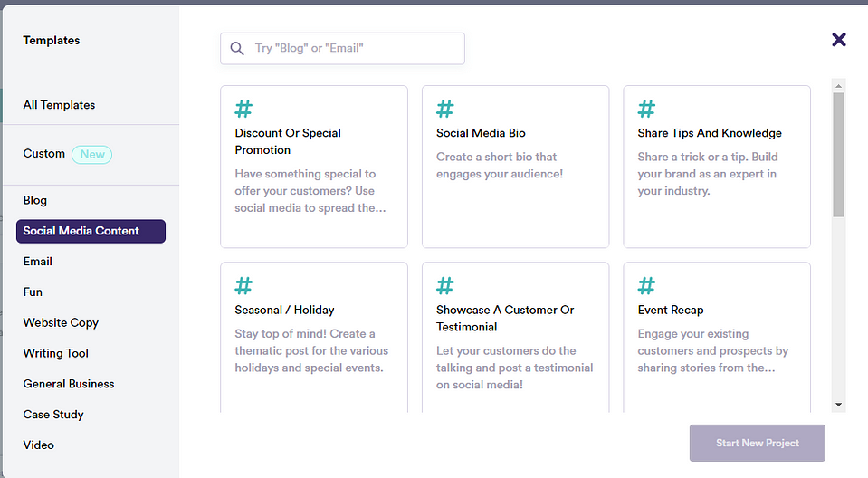Select Website Copy in the sidebar
The image size is (868, 478).
tap(61, 323)
